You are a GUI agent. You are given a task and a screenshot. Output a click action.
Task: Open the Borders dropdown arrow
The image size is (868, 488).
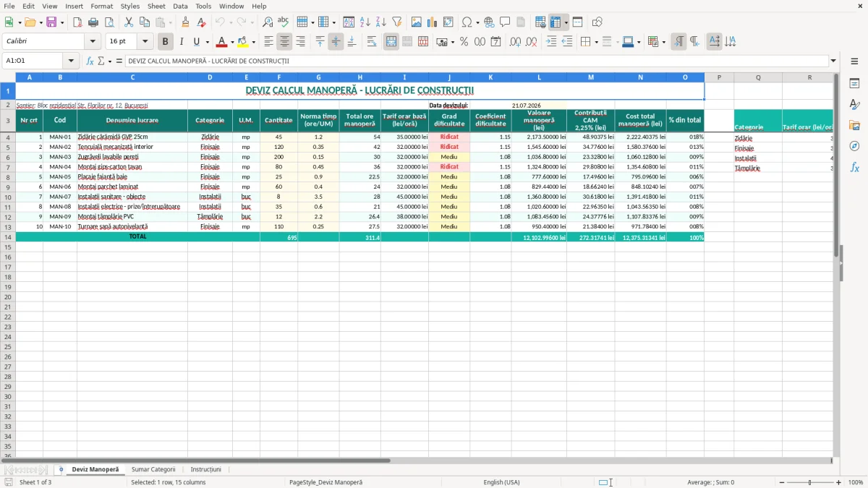point(597,42)
